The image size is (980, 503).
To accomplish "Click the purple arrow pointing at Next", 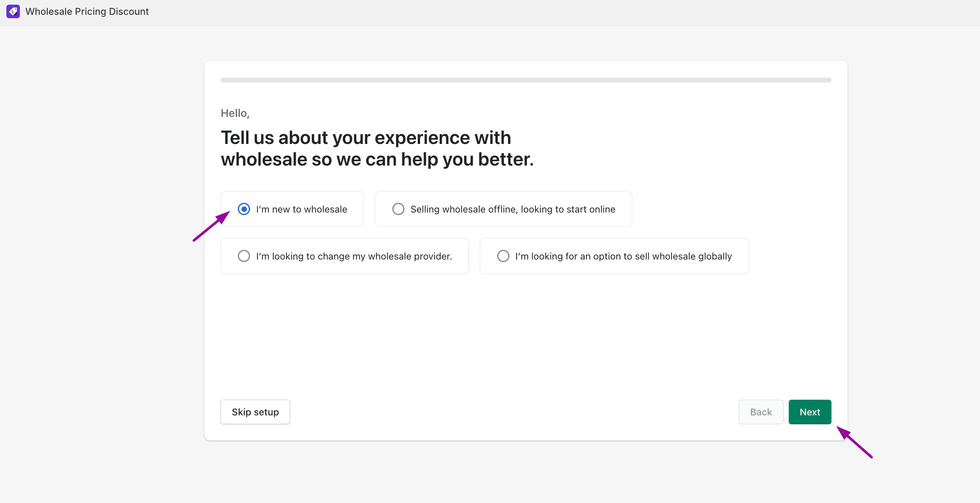I will click(854, 442).
